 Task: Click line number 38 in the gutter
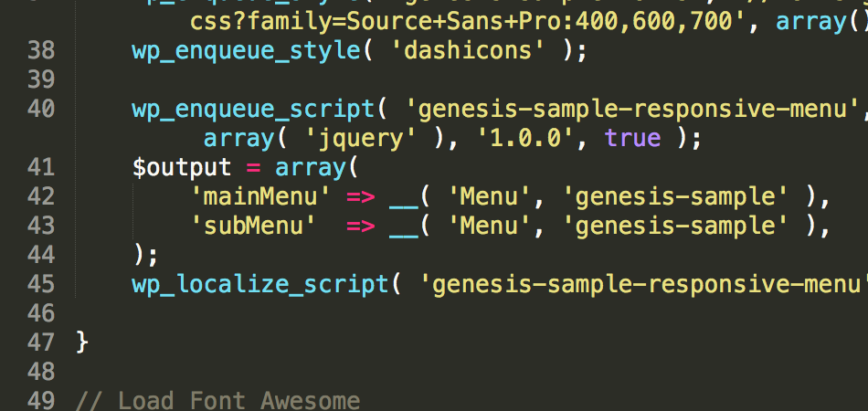[x=41, y=50]
